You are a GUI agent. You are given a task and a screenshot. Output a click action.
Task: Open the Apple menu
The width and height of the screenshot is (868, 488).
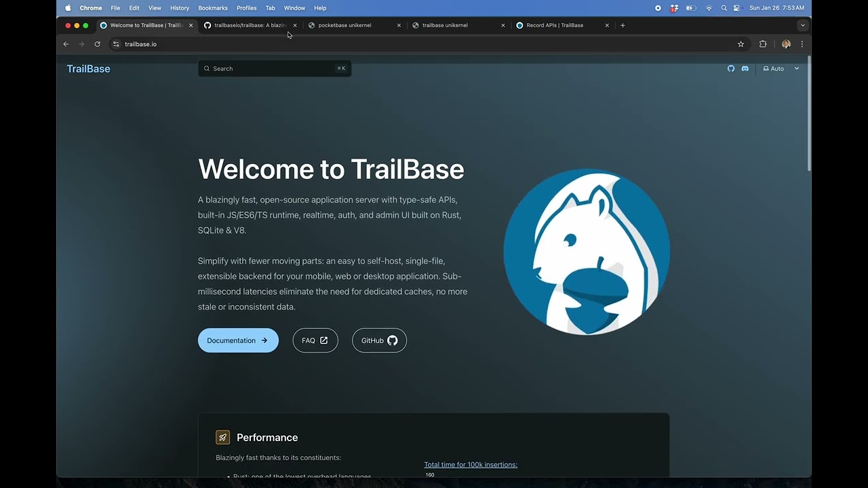click(68, 8)
